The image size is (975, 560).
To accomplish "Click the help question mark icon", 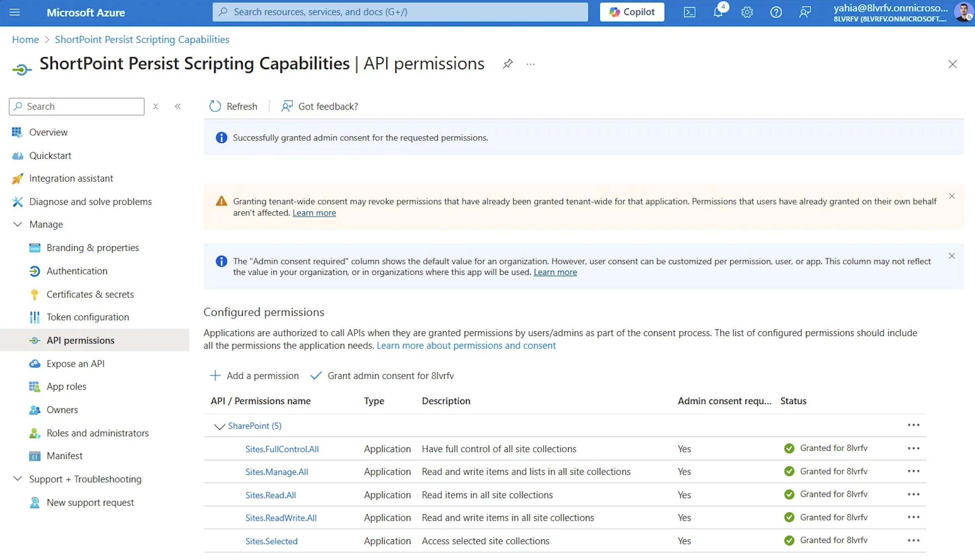I will pyautogui.click(x=775, y=12).
